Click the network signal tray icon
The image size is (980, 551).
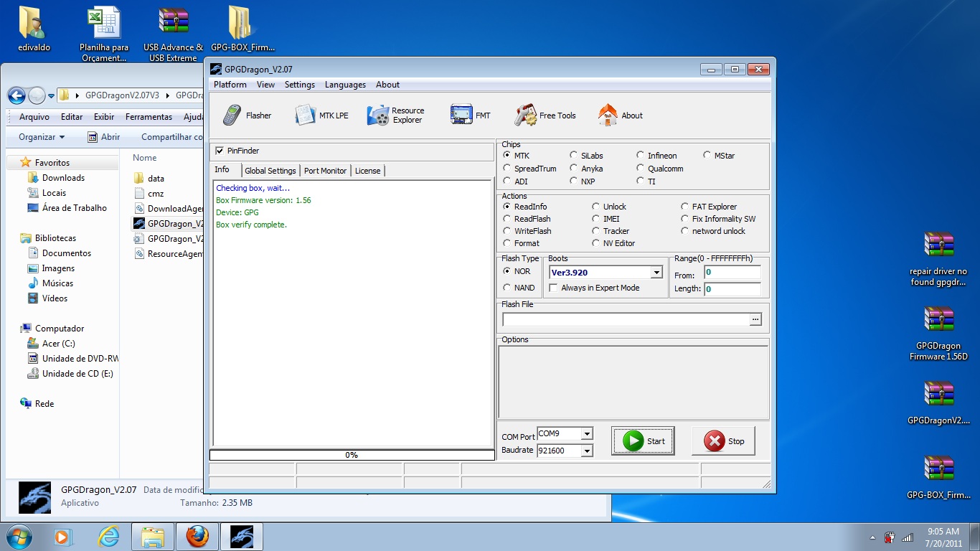908,537
